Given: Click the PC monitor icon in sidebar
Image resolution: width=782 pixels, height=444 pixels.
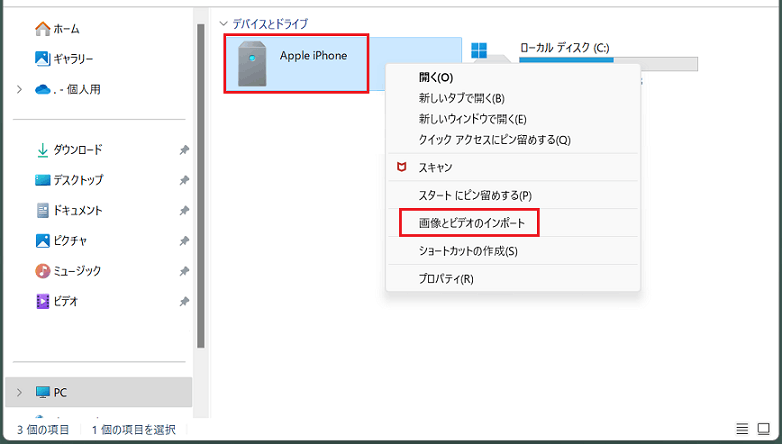Looking at the screenshot, I should [x=43, y=392].
